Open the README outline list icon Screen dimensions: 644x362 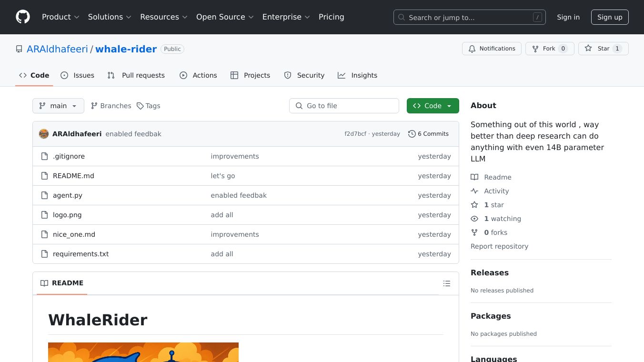(x=446, y=283)
